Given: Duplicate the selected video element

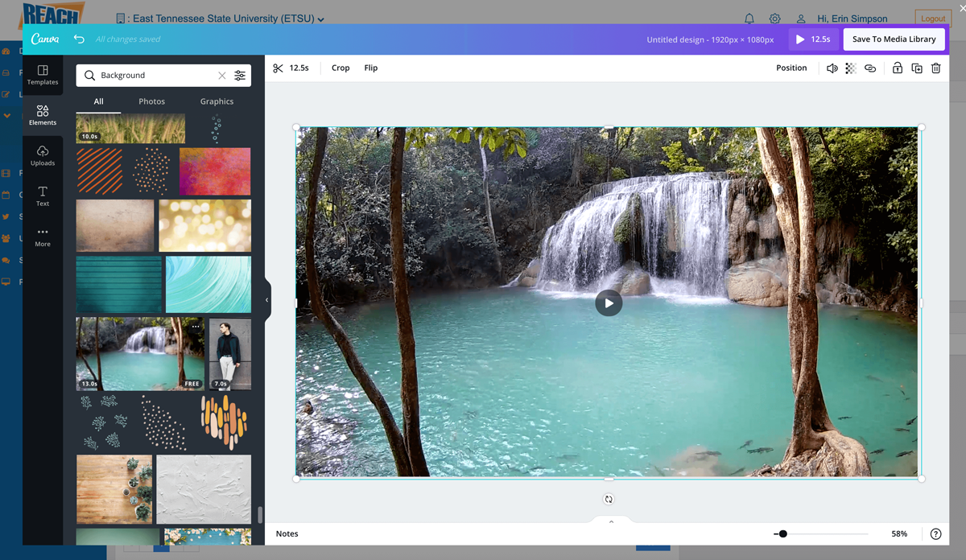Looking at the screenshot, I should [916, 68].
